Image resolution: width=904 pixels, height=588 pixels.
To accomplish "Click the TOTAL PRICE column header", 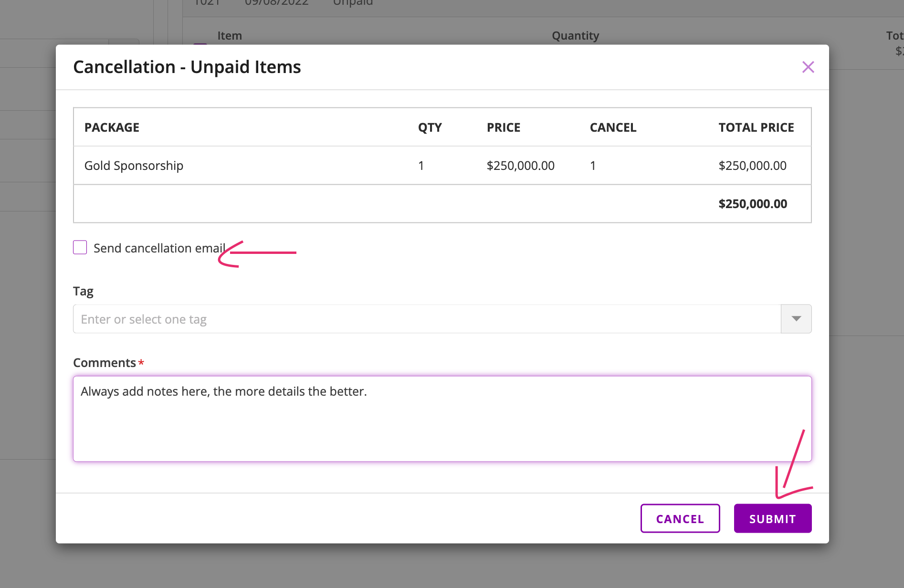I will [756, 127].
